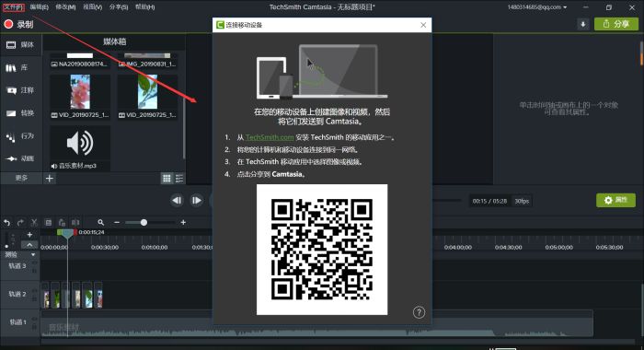
Task: Click the undo arrow in timeline toolbar
Action: [x=7, y=223]
